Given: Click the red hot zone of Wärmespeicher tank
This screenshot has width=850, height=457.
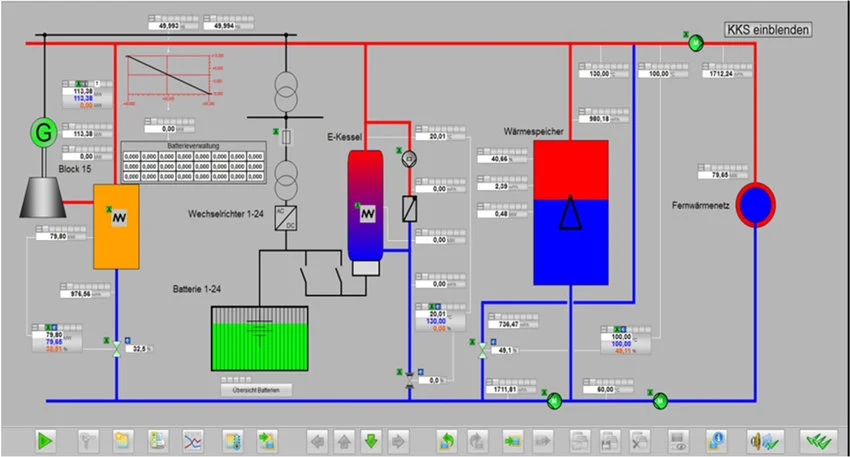Looking at the screenshot, I should [x=571, y=170].
